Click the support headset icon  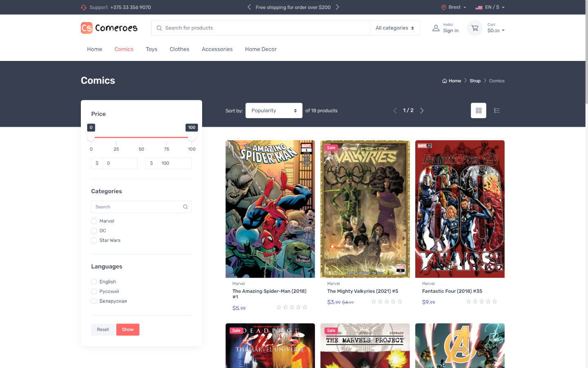tap(84, 7)
